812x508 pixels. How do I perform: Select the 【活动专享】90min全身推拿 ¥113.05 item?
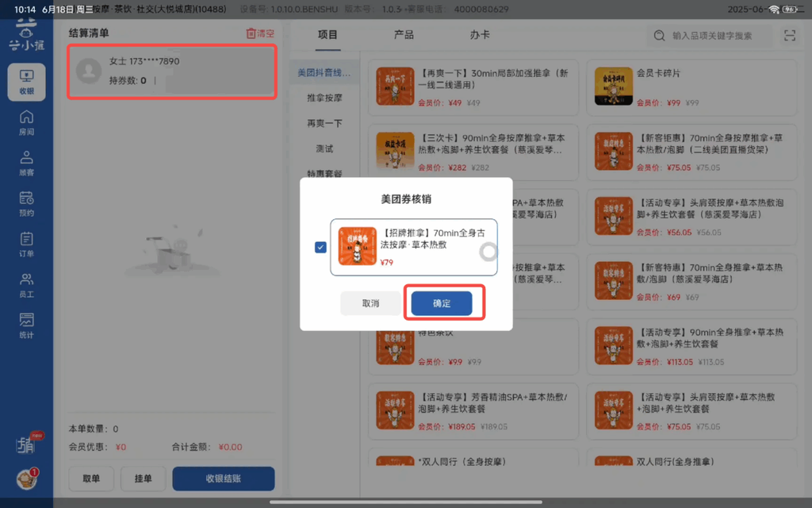click(691, 347)
